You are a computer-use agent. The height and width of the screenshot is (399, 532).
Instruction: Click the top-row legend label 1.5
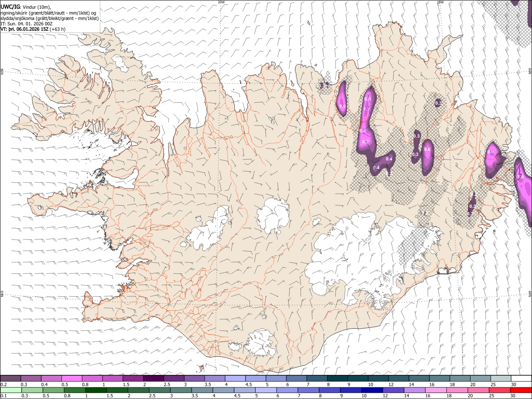click(x=126, y=384)
